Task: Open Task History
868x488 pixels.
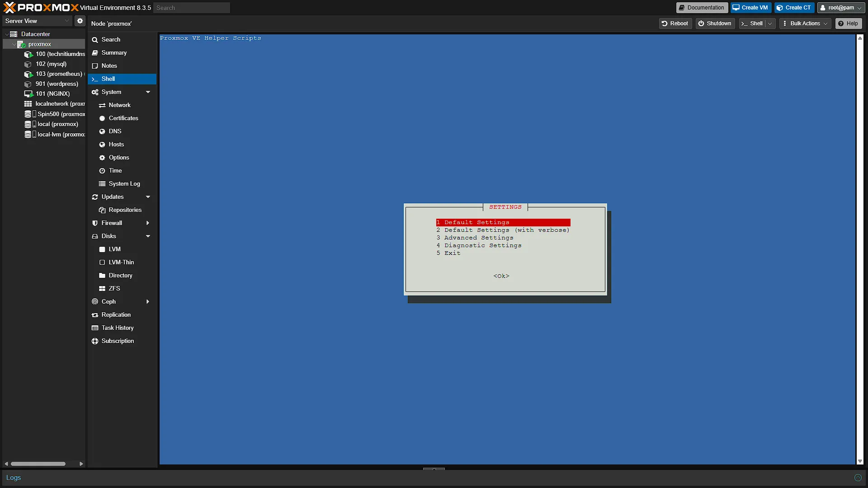Action: tap(122, 328)
